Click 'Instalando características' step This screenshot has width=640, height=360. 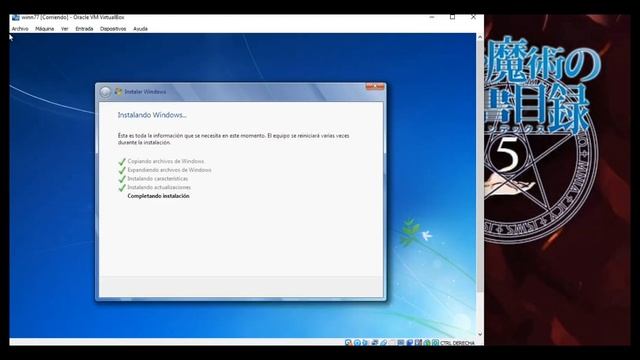pos(158,179)
